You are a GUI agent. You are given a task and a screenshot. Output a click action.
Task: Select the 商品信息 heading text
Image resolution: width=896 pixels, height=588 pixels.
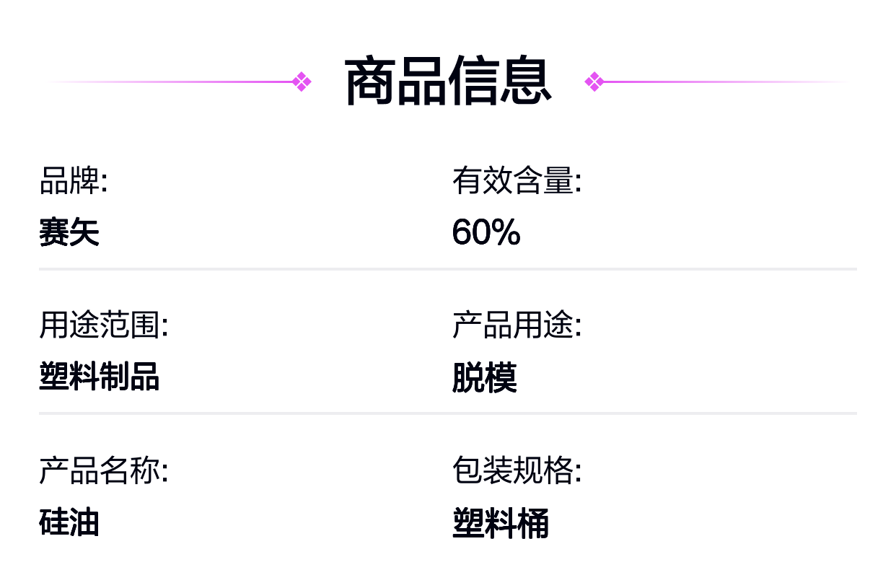[448, 82]
